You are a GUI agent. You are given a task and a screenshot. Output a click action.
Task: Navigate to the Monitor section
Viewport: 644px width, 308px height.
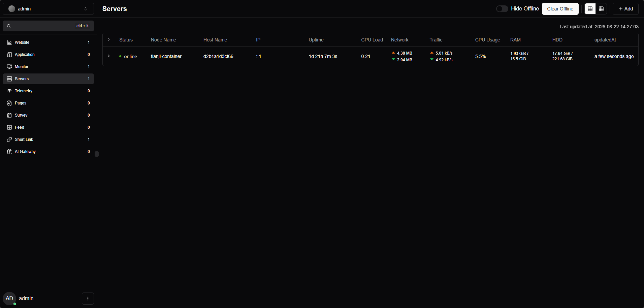pyautogui.click(x=48, y=67)
